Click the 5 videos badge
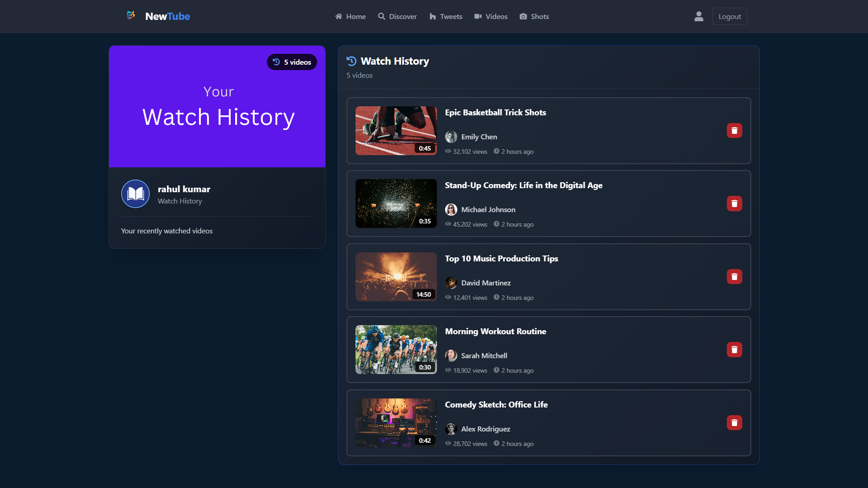The height and width of the screenshot is (488, 868). point(292,62)
